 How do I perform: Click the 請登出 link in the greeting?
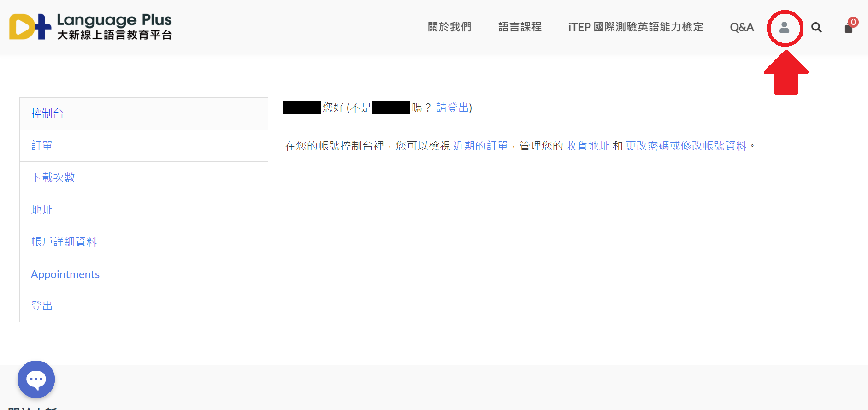pos(452,107)
